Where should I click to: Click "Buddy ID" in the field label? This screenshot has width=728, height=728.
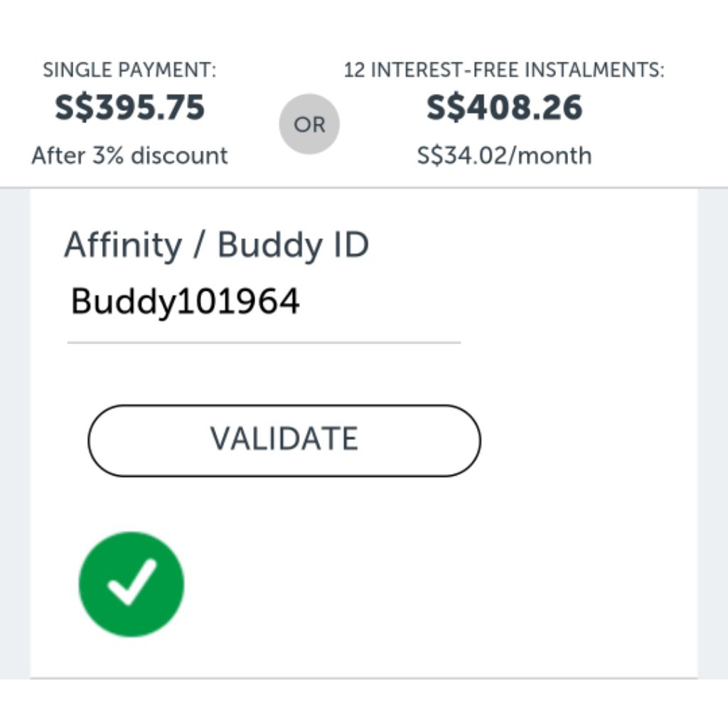(x=293, y=245)
